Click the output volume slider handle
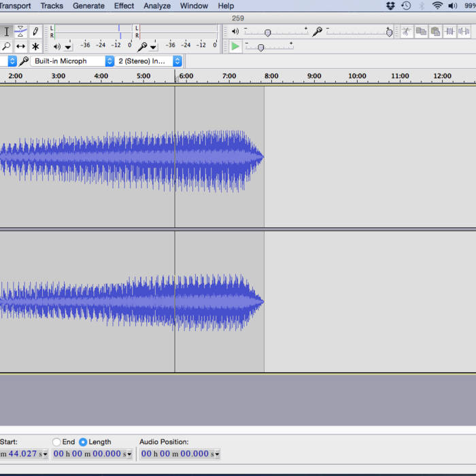Image resolution: width=476 pixels, height=476 pixels. [267, 33]
